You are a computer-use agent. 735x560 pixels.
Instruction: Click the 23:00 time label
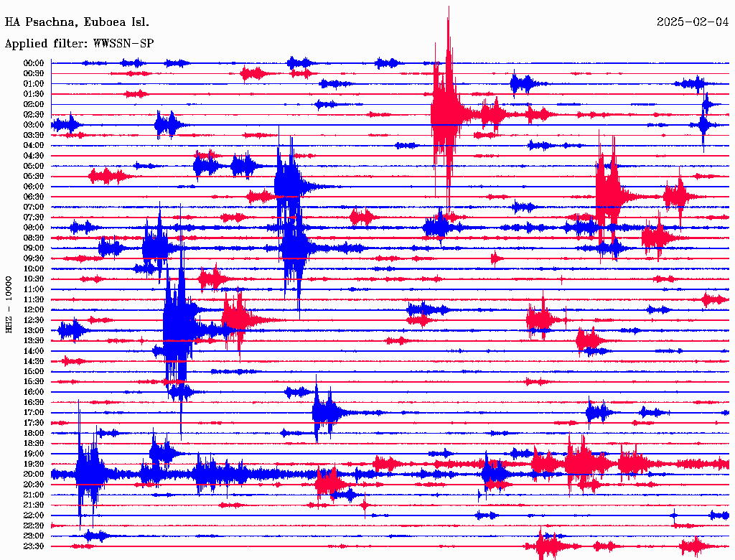[34, 536]
